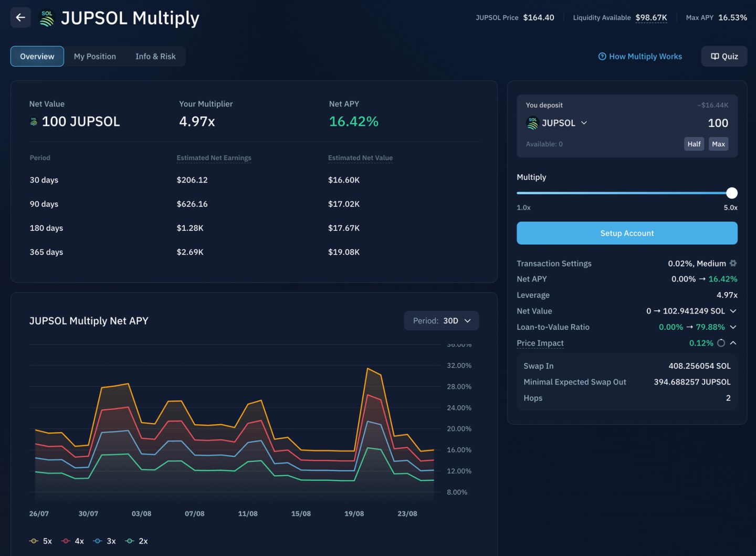756x556 pixels.
Task: Switch to the My Position tab
Action: (95, 56)
